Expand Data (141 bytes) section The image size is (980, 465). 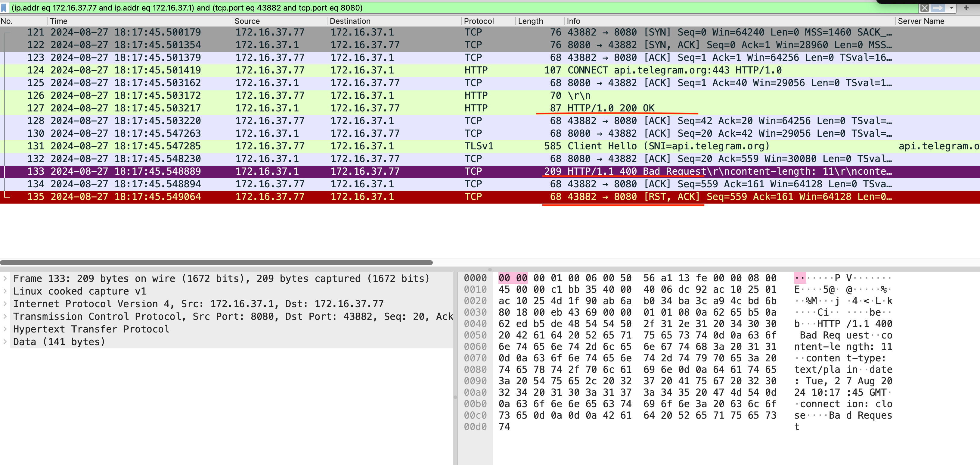(5, 342)
